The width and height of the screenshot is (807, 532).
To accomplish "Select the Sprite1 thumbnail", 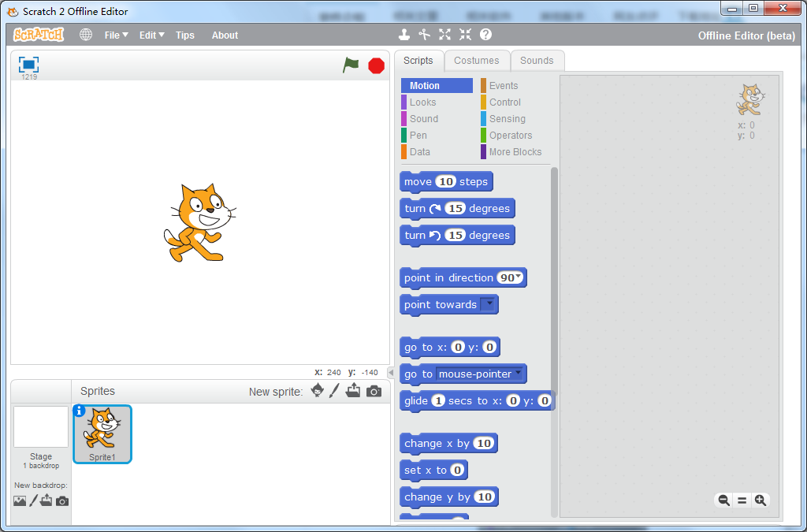I will click(x=102, y=434).
